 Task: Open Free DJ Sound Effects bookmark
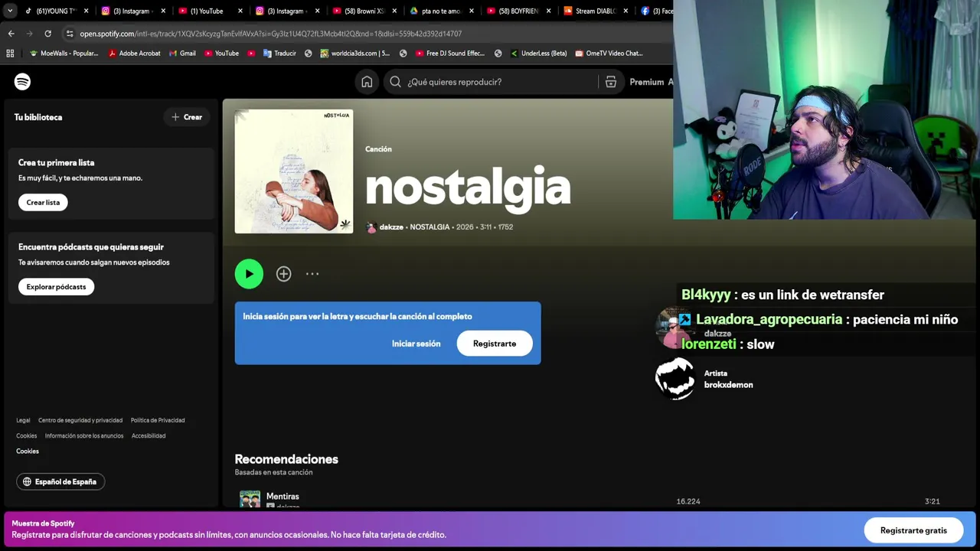pos(450,54)
